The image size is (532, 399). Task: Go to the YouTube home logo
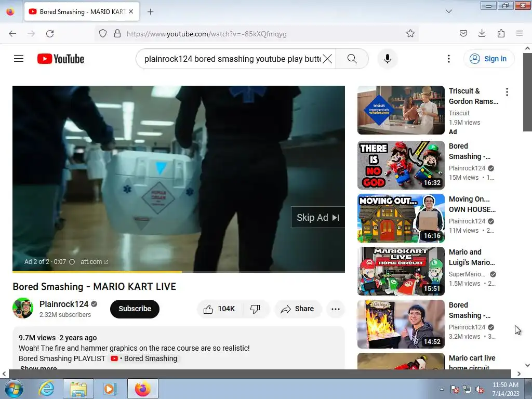[x=61, y=59]
